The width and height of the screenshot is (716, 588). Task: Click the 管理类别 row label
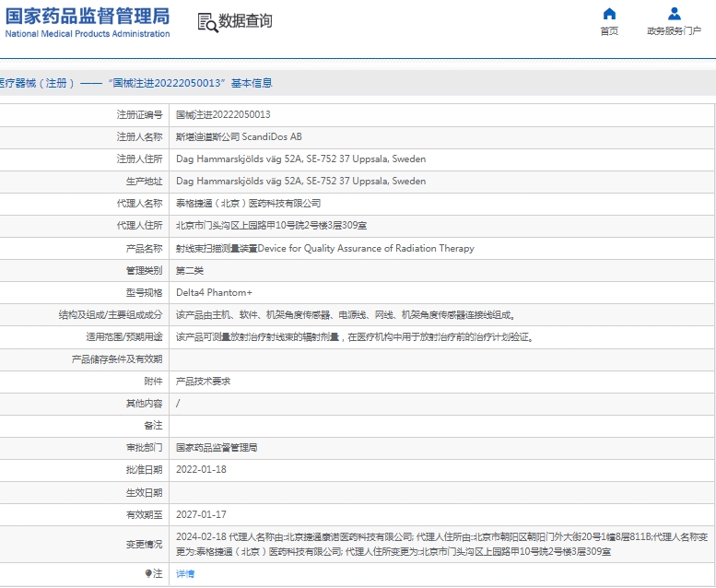pos(144,270)
